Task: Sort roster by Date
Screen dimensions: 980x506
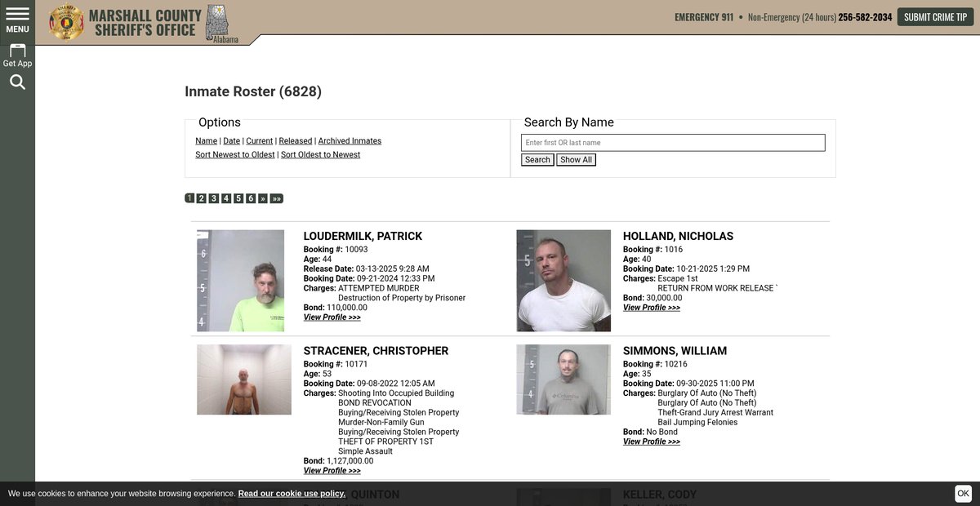Action: click(231, 141)
